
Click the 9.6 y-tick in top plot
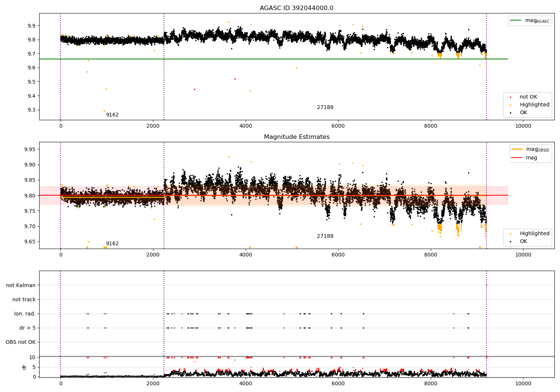tap(31, 68)
